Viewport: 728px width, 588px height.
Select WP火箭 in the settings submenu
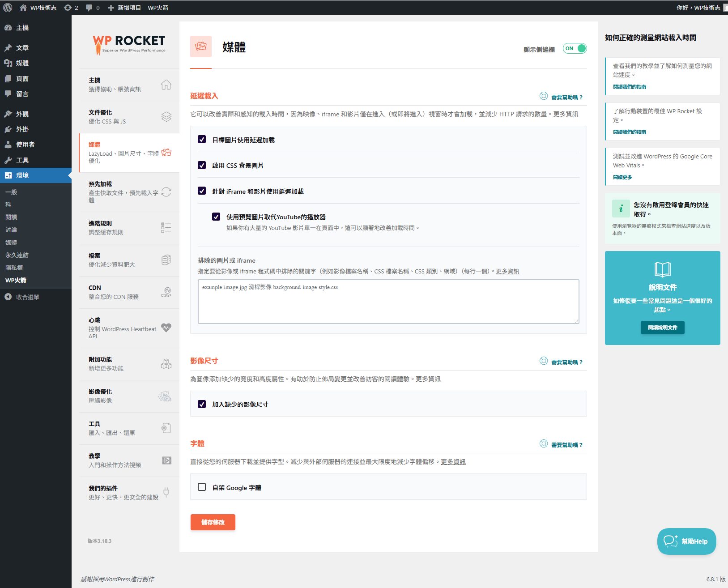tap(16, 280)
